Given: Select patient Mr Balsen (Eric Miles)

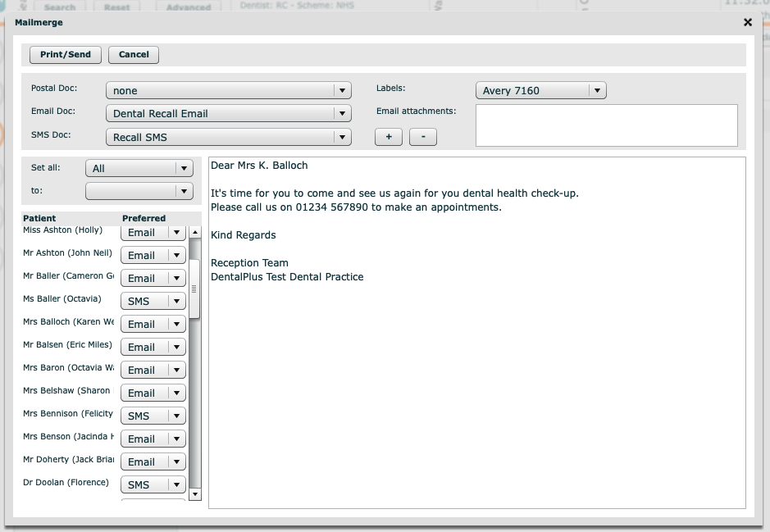Looking at the screenshot, I should [67, 345].
